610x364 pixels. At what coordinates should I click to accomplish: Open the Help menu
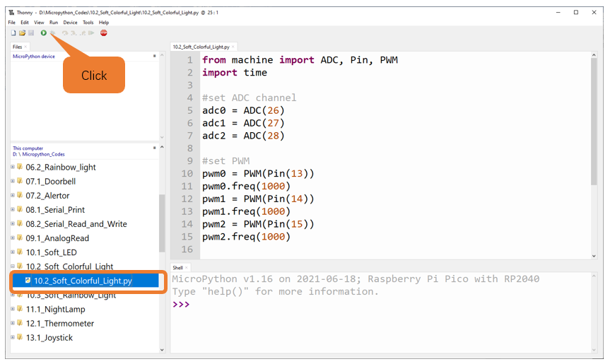(104, 23)
